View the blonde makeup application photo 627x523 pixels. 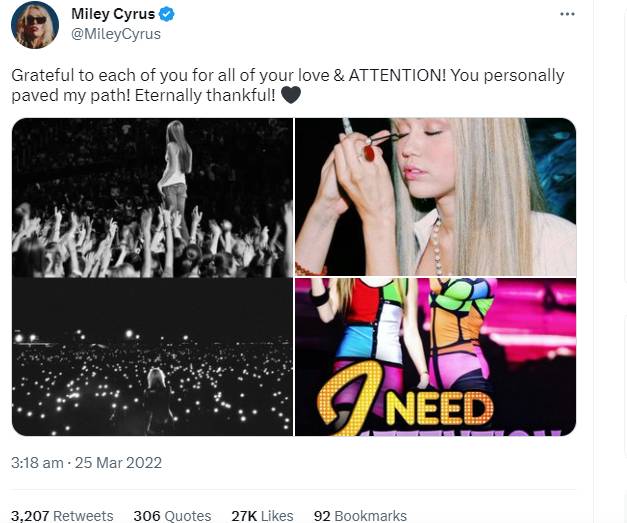point(435,197)
